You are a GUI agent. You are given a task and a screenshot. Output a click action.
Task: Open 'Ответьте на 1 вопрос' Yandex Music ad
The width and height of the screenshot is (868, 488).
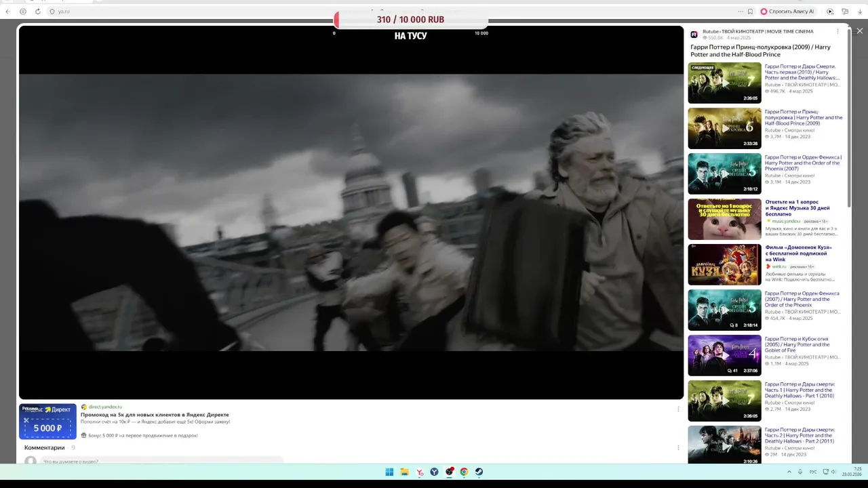pyautogui.click(x=797, y=208)
